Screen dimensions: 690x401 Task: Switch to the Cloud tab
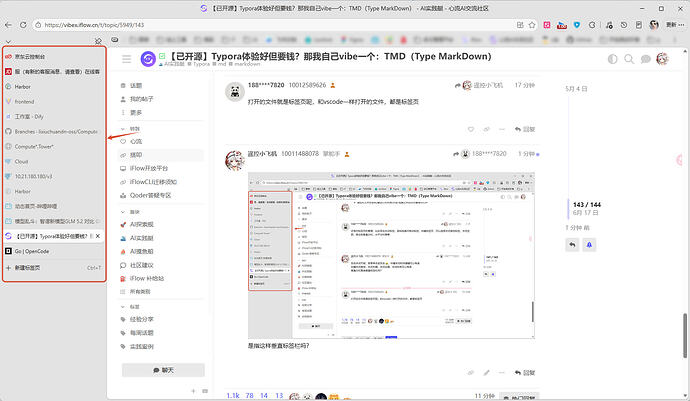[x=54, y=162]
